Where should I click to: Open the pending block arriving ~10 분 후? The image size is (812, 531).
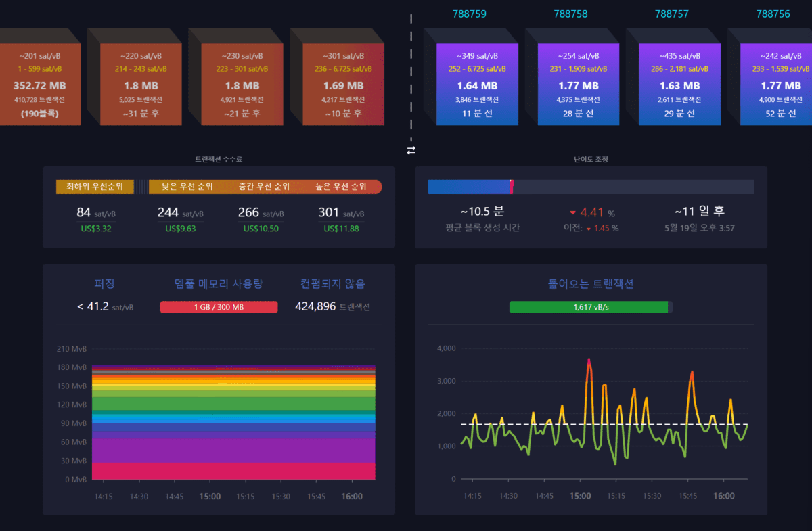(343, 85)
